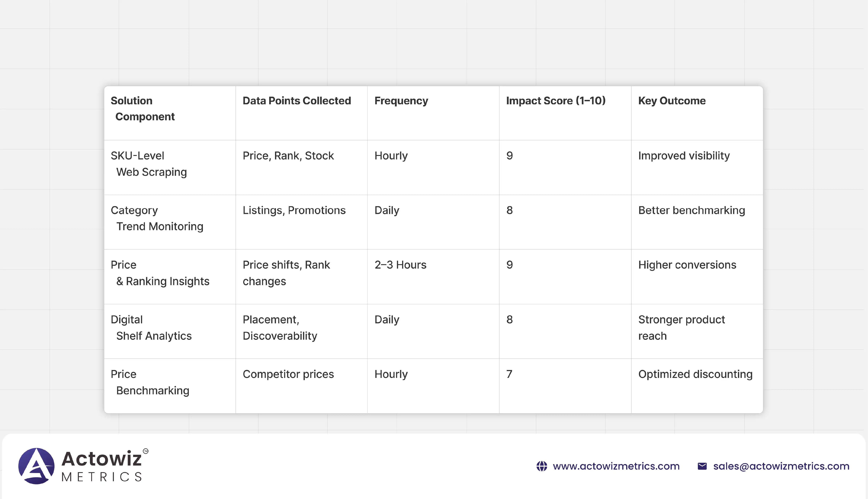868x499 pixels.
Task: Click the Frequency column header
Action: (401, 101)
